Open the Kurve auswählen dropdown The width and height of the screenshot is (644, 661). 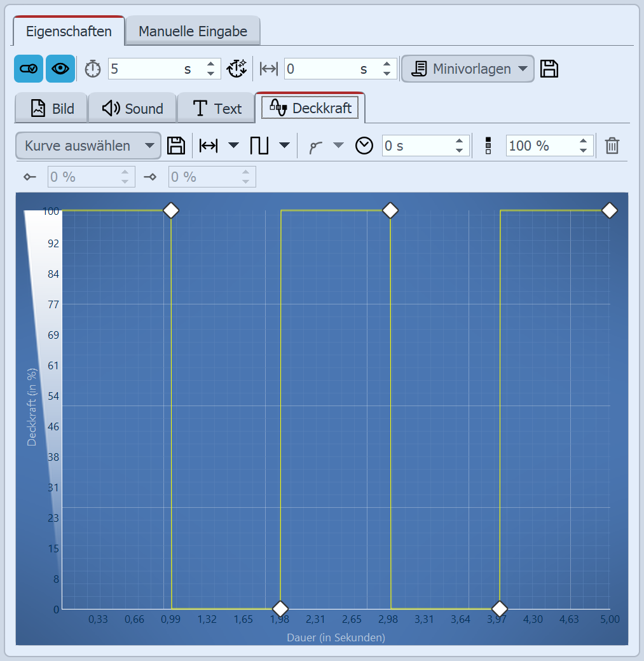tap(88, 146)
